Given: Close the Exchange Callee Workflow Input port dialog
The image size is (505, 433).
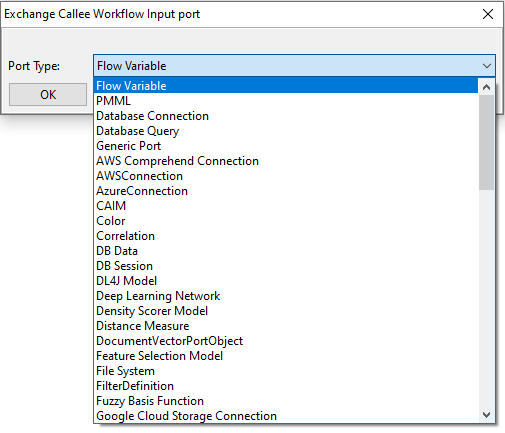Looking at the screenshot, I should click(488, 14).
